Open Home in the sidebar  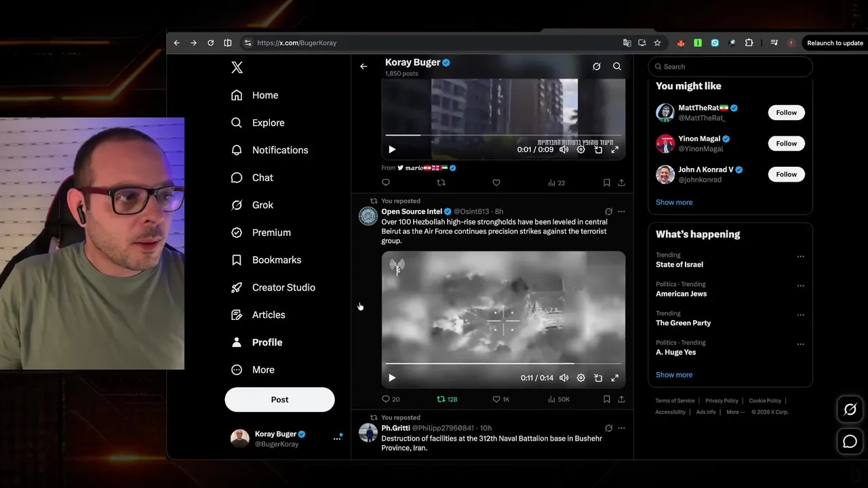254,95
